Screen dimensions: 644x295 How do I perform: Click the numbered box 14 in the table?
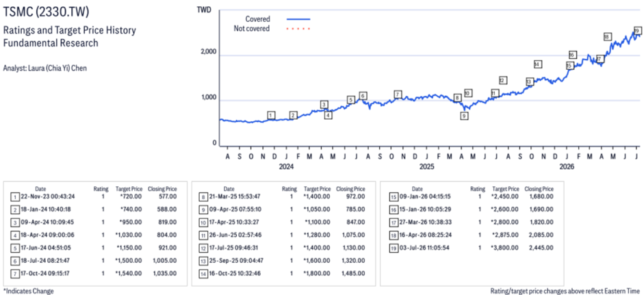203,273
